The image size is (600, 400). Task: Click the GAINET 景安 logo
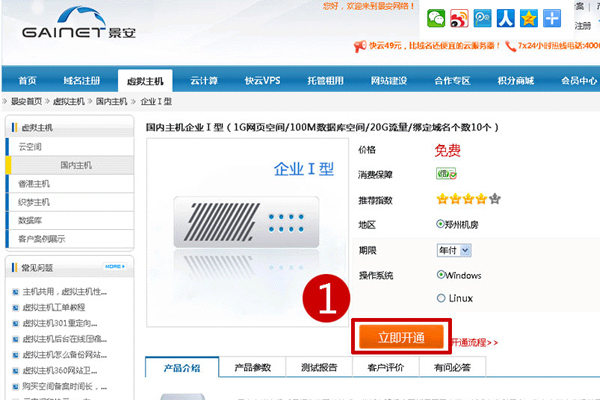(79, 23)
